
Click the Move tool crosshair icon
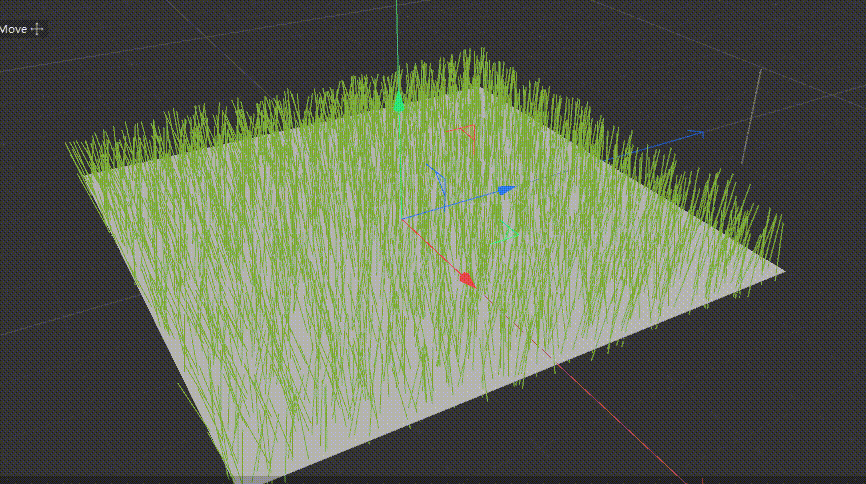pyautogui.click(x=37, y=29)
